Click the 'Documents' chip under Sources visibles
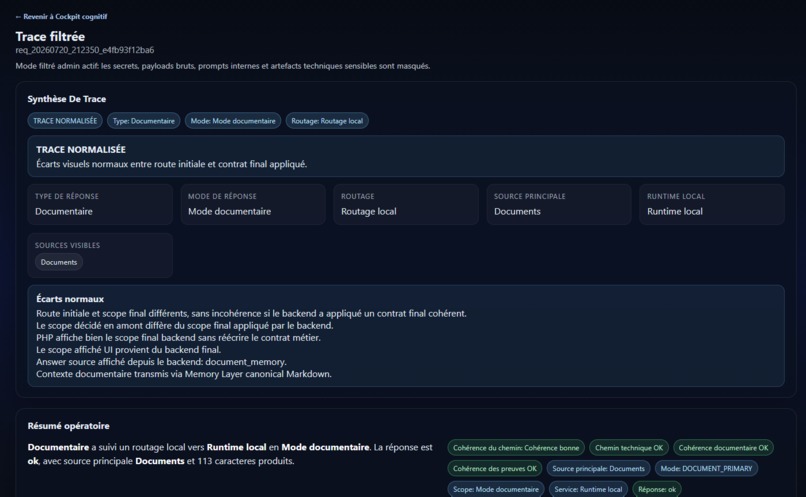 (59, 262)
